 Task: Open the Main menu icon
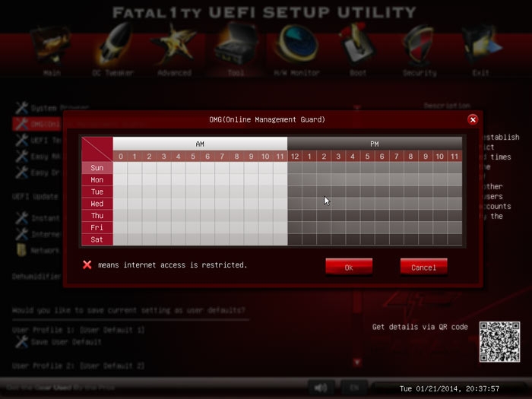pyautogui.click(x=52, y=46)
